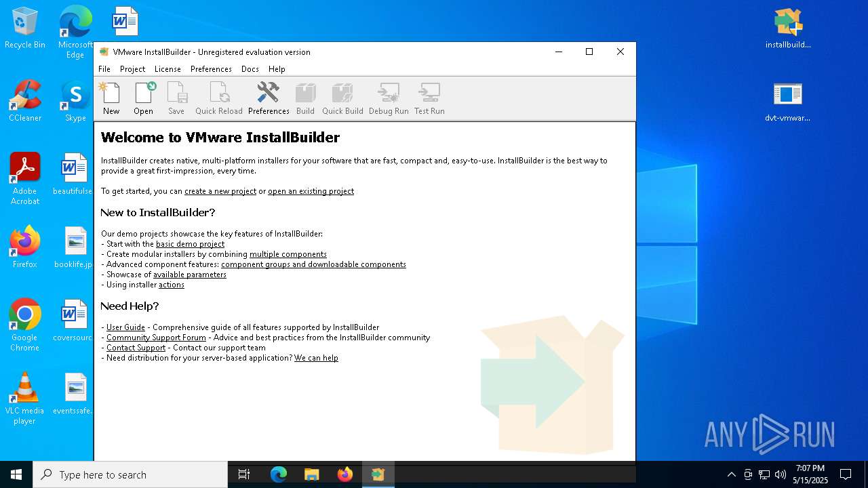The width and height of the screenshot is (868, 488).
Task: Open 'component groups and downloadable components' link
Action: pyautogui.click(x=313, y=264)
